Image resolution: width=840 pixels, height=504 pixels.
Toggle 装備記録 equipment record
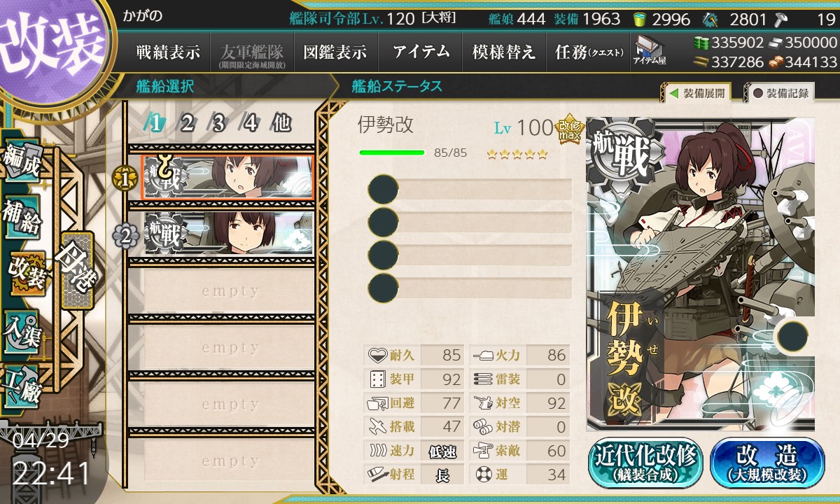coord(779,93)
